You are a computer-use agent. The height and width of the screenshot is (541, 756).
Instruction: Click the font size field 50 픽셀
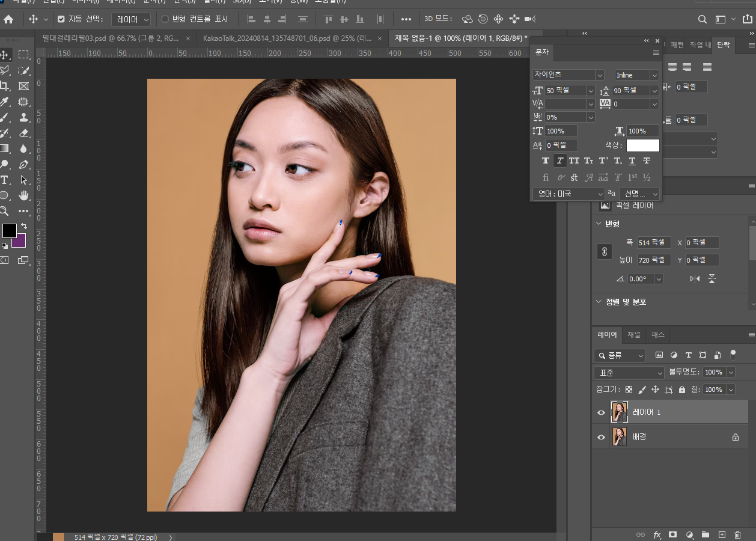[x=565, y=91]
